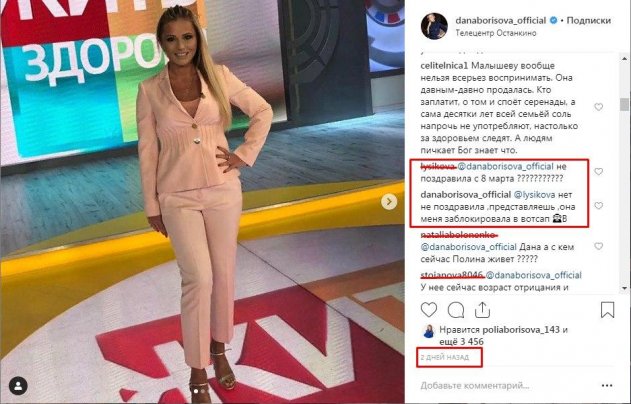Open the Телецентр Останкино location link
Image resolution: width=631 pixels, height=404 pixels.
click(x=496, y=33)
